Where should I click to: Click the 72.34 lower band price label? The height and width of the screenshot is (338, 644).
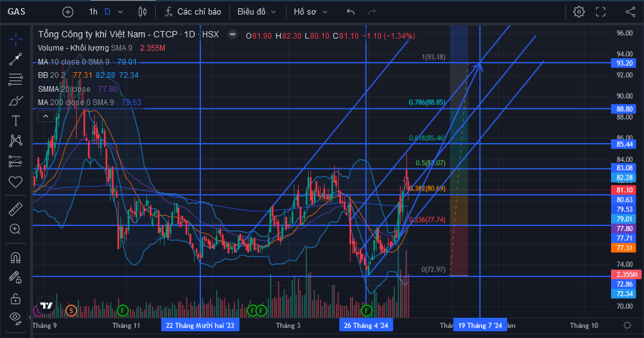click(x=624, y=294)
